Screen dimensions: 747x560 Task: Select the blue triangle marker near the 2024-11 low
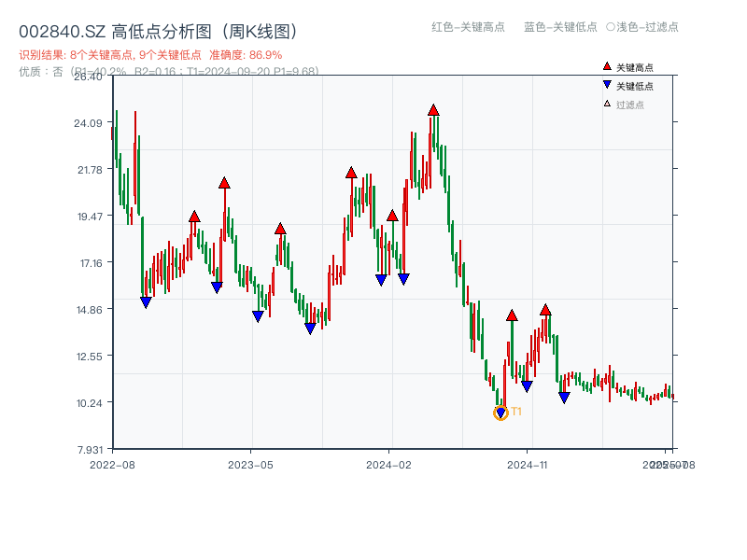pos(528,385)
